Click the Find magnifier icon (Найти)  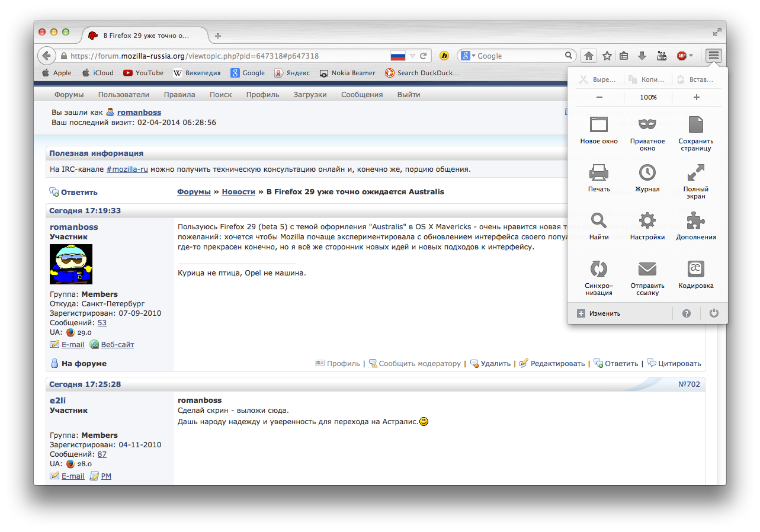(x=599, y=220)
